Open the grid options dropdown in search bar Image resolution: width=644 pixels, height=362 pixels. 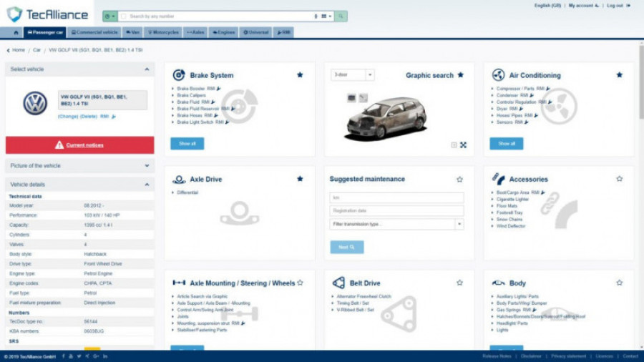[326, 16]
